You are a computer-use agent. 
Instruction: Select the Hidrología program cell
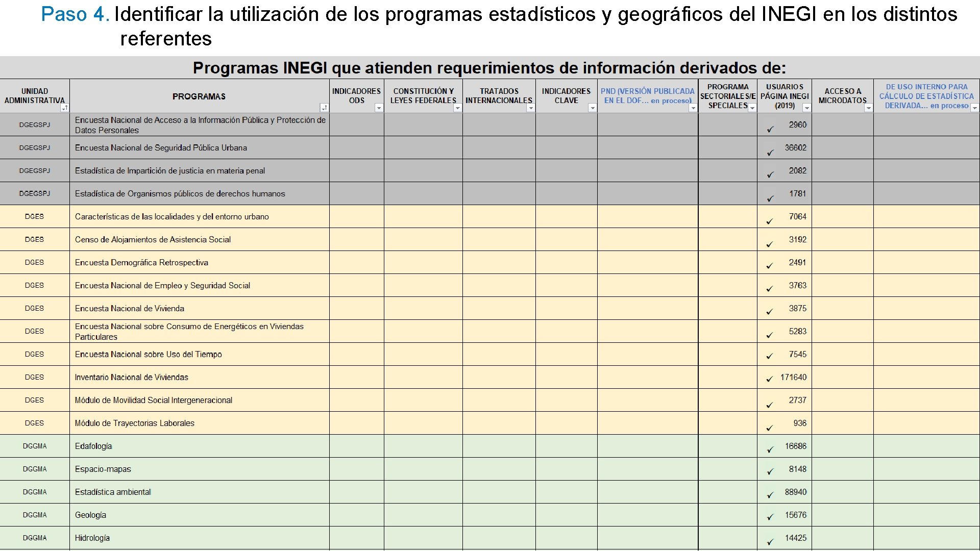click(199, 538)
